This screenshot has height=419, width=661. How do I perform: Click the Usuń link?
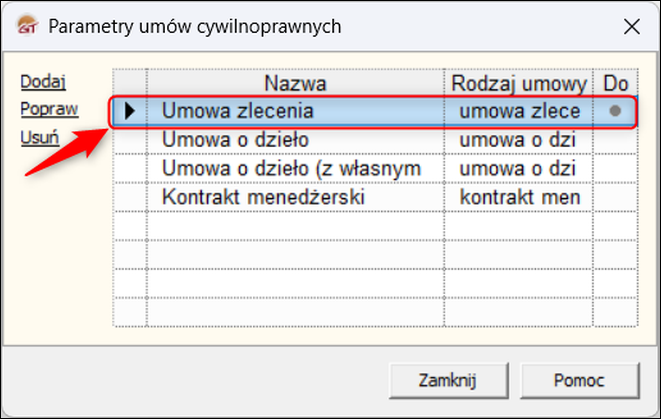(39, 138)
